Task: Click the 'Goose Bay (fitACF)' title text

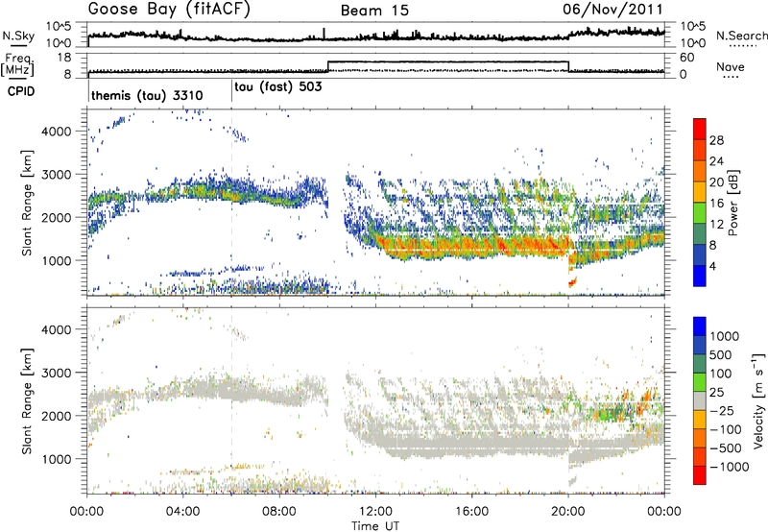Action: click(169, 10)
